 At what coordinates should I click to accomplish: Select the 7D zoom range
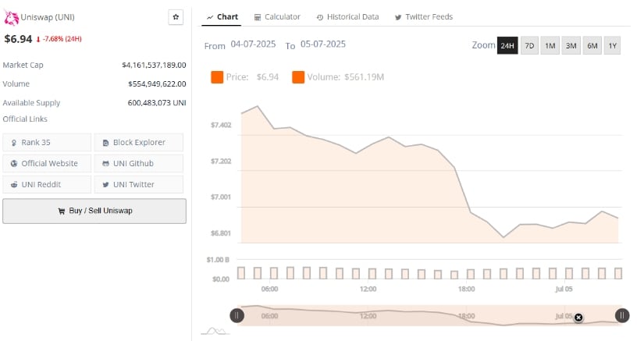pyautogui.click(x=529, y=45)
